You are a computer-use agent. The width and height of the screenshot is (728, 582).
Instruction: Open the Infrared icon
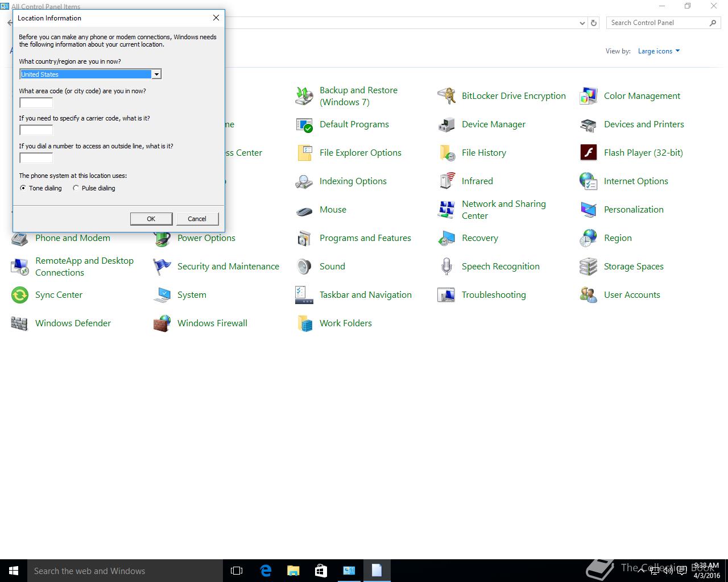446,181
